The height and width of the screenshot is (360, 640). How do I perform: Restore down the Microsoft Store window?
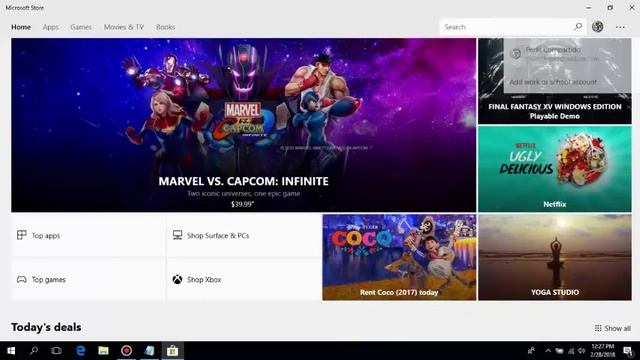[610, 7]
